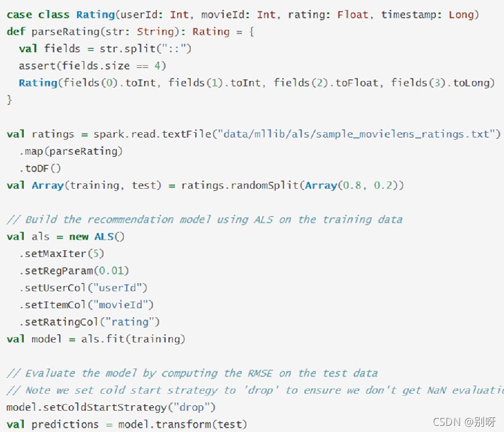Click the .setRatingCol("rating") line
The height and width of the screenshot is (432, 504).
(89, 322)
